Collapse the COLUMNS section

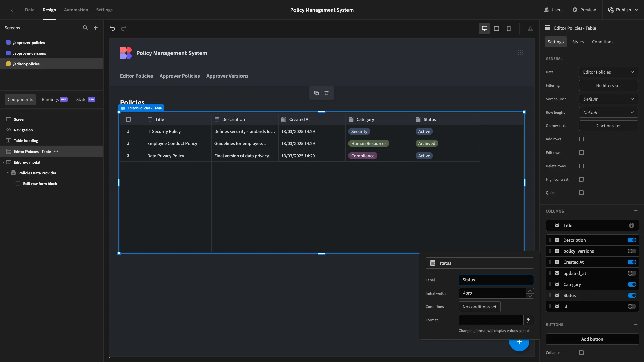(x=636, y=211)
